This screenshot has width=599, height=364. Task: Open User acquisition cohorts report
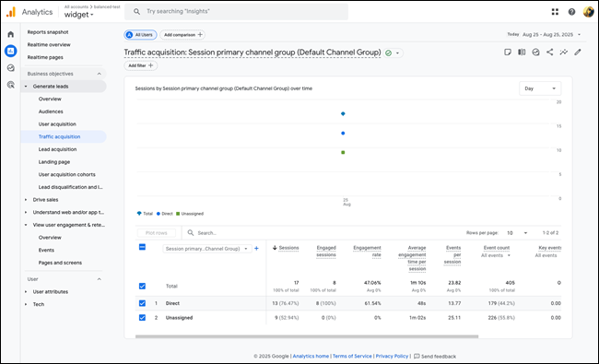point(67,174)
